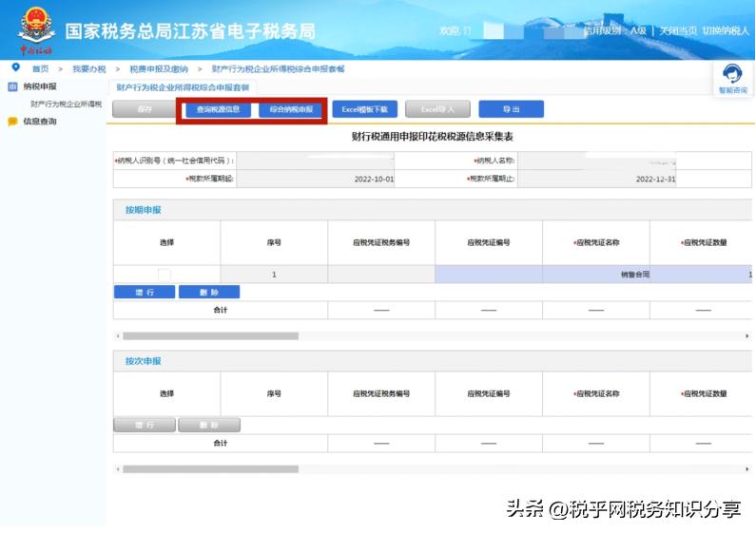Click the 信息查询 yellow chat icon
Image resolution: width=756 pixels, height=533 pixels.
tap(12, 122)
